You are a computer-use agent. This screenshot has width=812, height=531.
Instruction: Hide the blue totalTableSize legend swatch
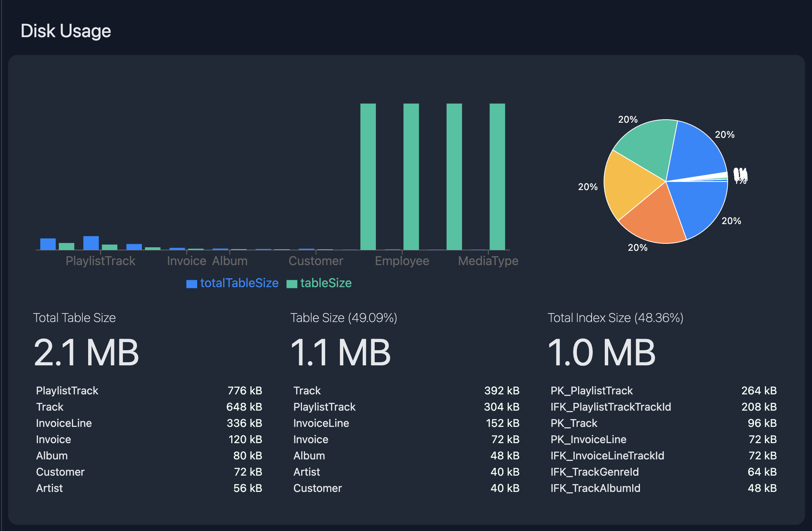click(192, 283)
